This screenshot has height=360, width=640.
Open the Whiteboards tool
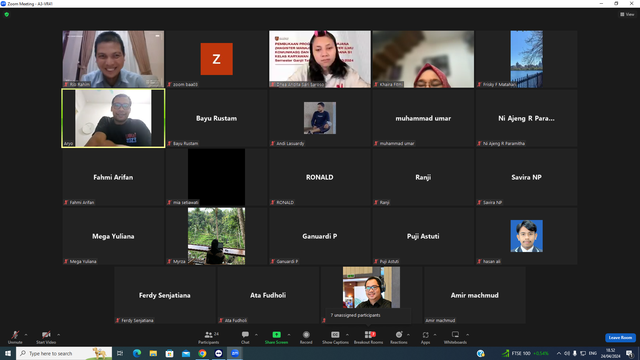coord(455,337)
